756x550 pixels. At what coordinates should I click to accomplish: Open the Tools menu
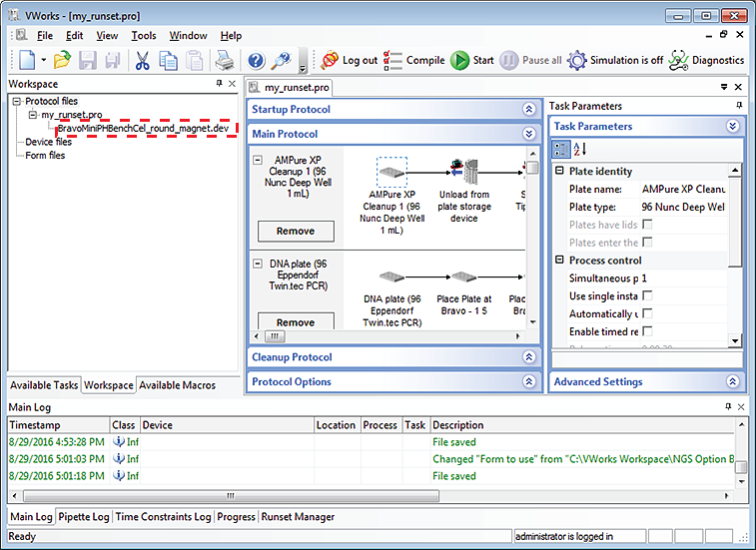[144, 36]
